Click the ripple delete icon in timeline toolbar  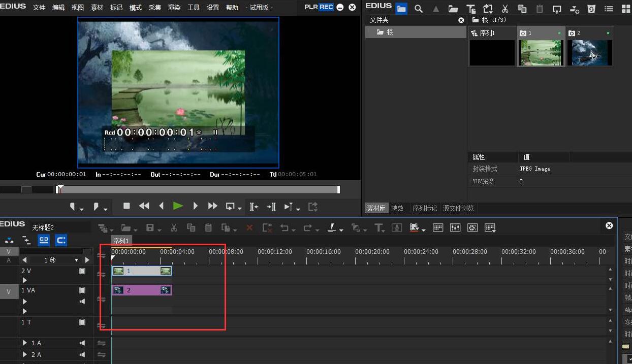267,228
